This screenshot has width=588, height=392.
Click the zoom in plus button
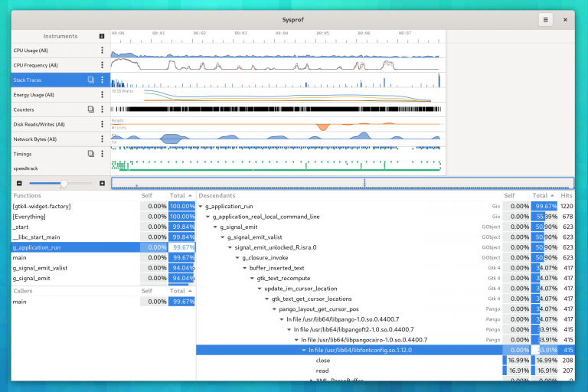pyautogui.click(x=102, y=184)
